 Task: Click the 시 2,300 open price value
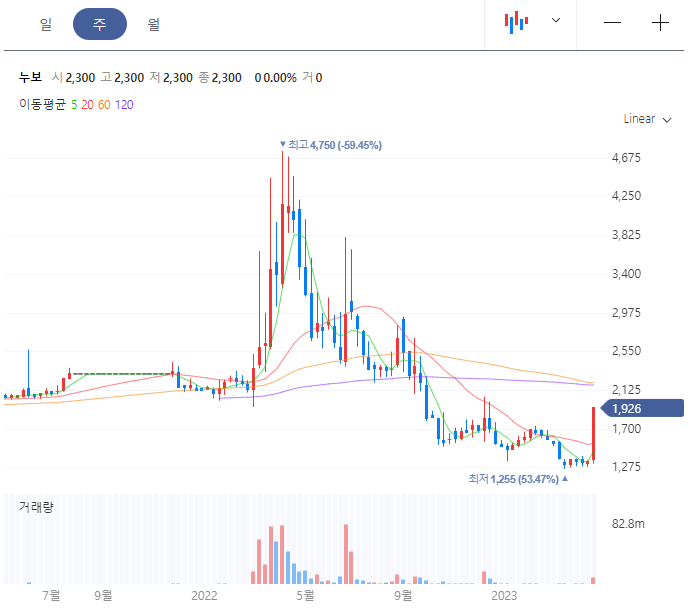click(73, 78)
